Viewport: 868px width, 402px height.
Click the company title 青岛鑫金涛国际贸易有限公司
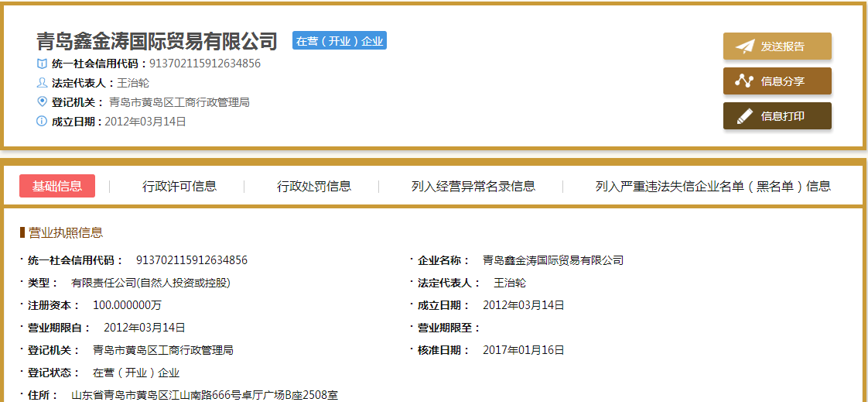coord(157,41)
